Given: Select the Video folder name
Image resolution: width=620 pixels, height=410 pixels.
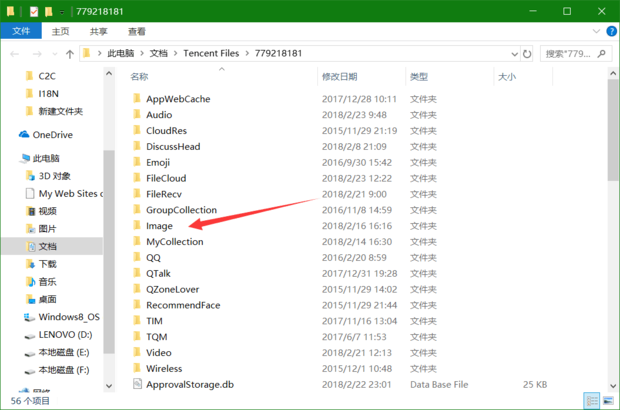Looking at the screenshot, I should point(159,353).
